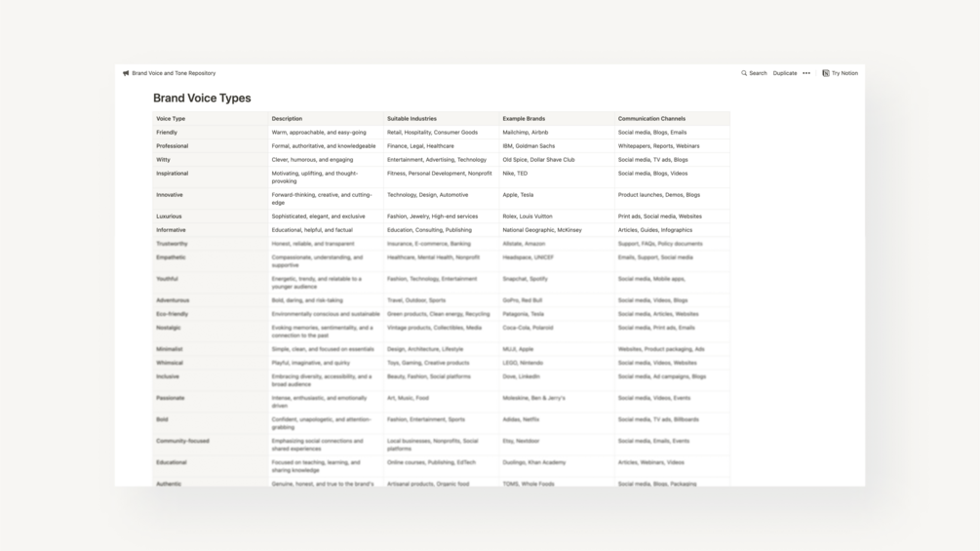Select the Eco-friendly voice type cell
Image resolution: width=980 pixels, height=551 pixels.
click(211, 314)
